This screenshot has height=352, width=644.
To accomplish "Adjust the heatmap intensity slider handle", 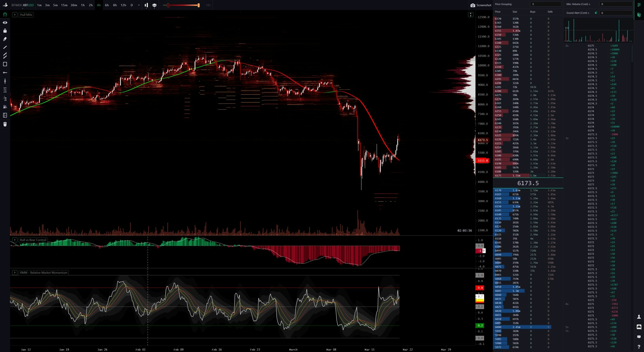I will pos(168,5).
